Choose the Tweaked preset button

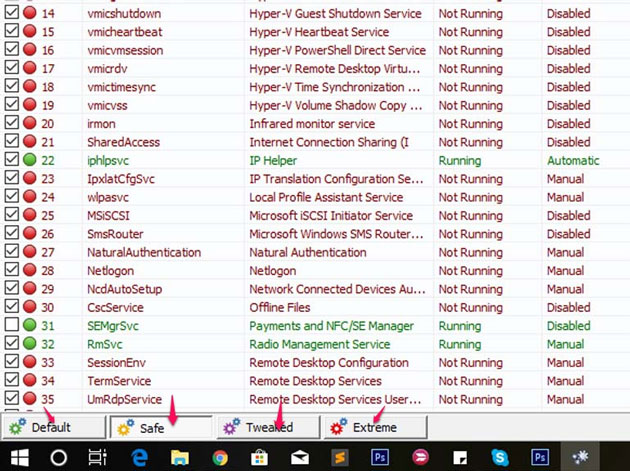[268, 427]
